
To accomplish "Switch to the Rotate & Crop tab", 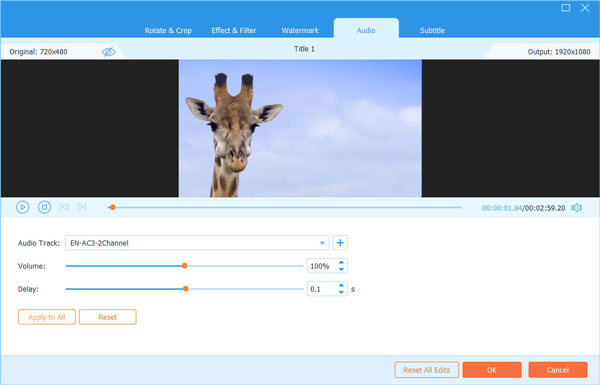I will (x=168, y=30).
